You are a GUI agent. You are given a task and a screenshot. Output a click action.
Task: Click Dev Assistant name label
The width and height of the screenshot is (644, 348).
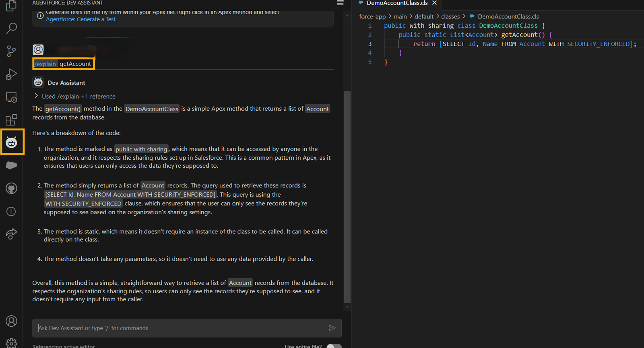[x=66, y=82]
